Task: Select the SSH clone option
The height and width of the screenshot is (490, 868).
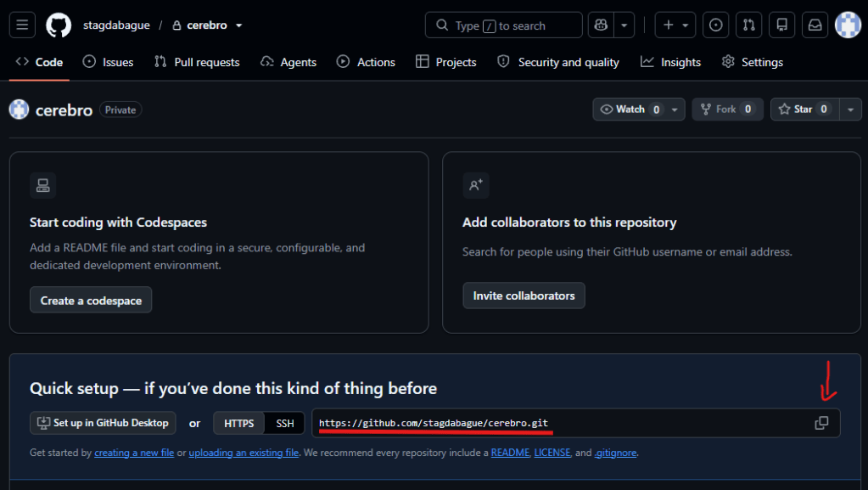Action: click(285, 424)
